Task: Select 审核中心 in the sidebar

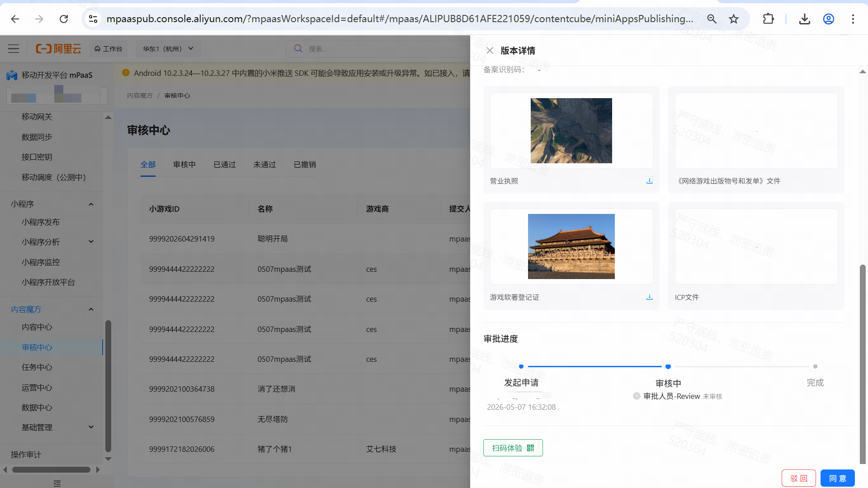Action: 37,347
